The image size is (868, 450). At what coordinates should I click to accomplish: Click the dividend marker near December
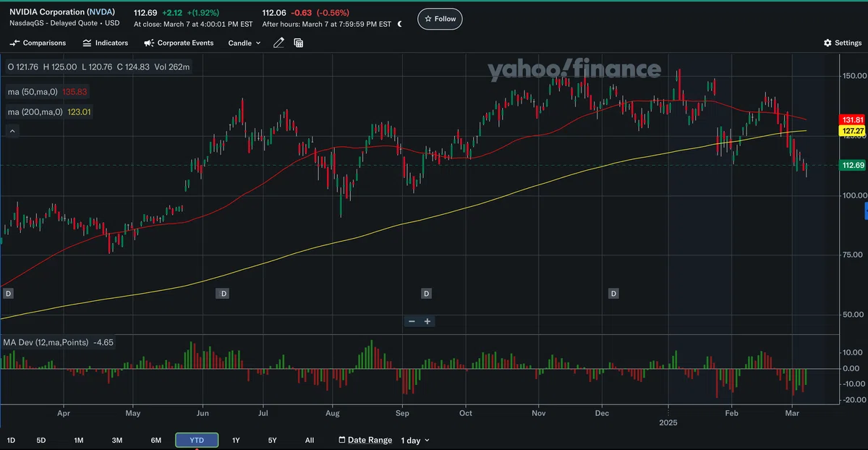click(613, 293)
